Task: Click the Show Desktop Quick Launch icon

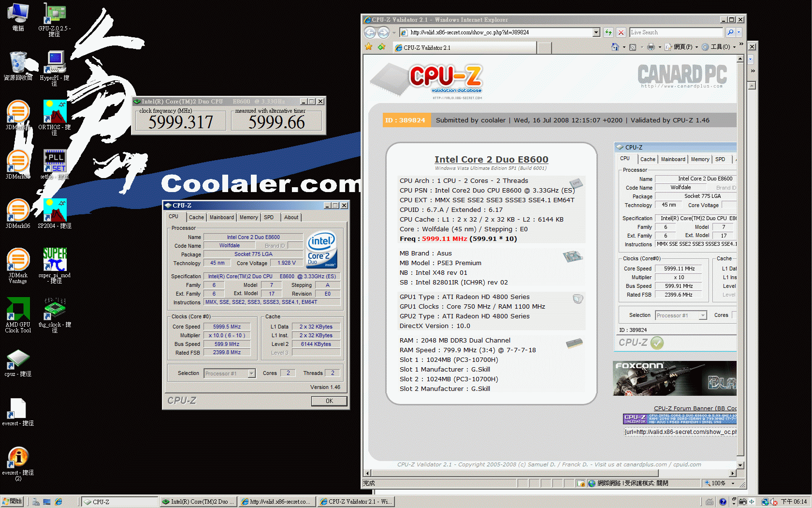Action: click(x=47, y=502)
